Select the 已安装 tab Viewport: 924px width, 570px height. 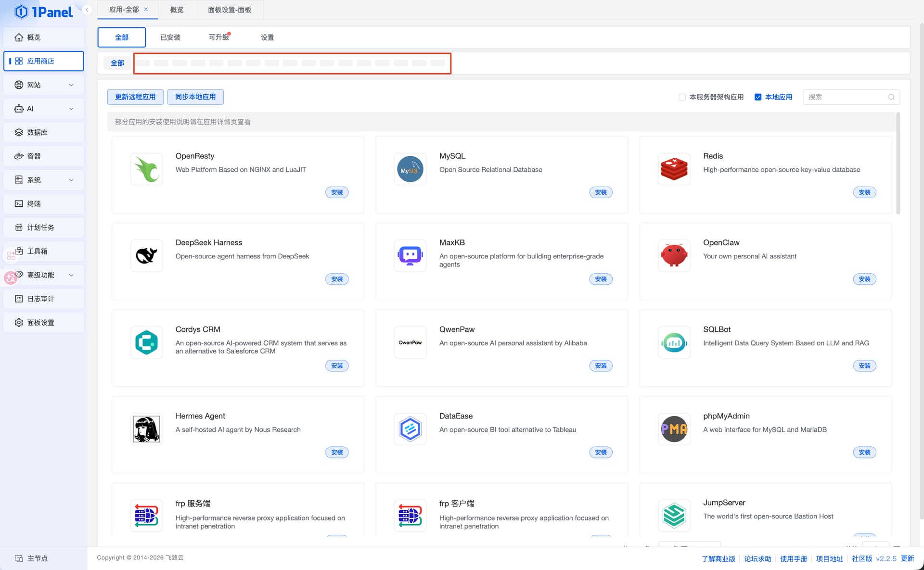[x=170, y=38]
